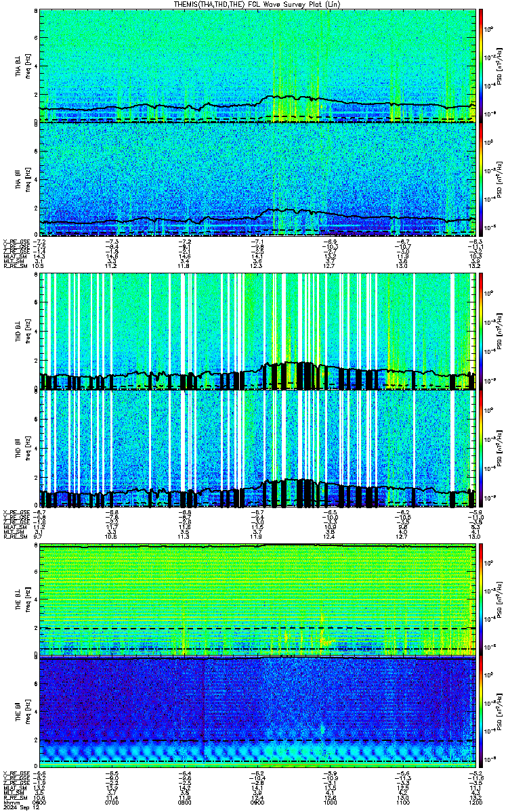
Task: Click 'PSD [nT²/Hz]' label beside THA B-perpendicular colorbar
Action: tap(500, 66)
